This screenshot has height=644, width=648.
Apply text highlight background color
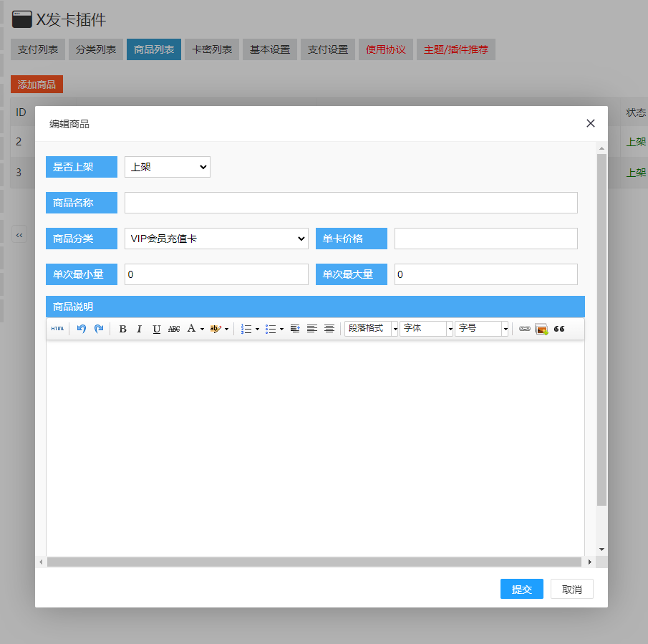pyautogui.click(x=216, y=329)
